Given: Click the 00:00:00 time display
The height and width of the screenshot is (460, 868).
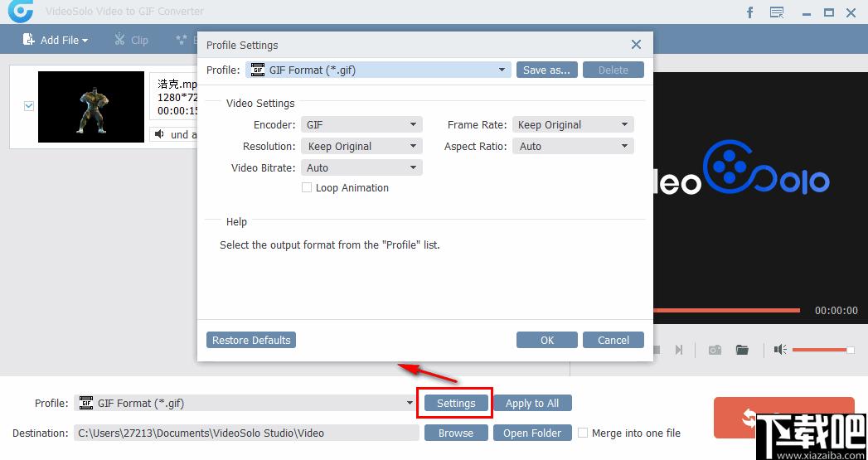Looking at the screenshot, I should click(x=836, y=311).
